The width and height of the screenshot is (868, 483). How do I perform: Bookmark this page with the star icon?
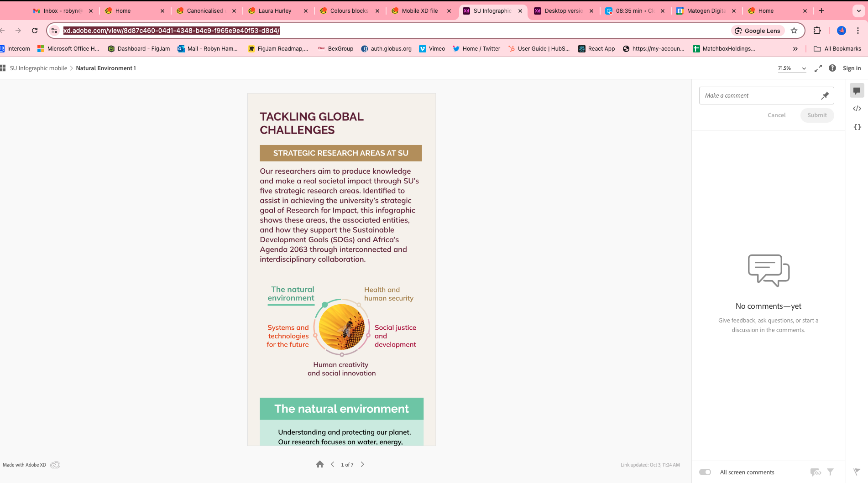pos(794,31)
